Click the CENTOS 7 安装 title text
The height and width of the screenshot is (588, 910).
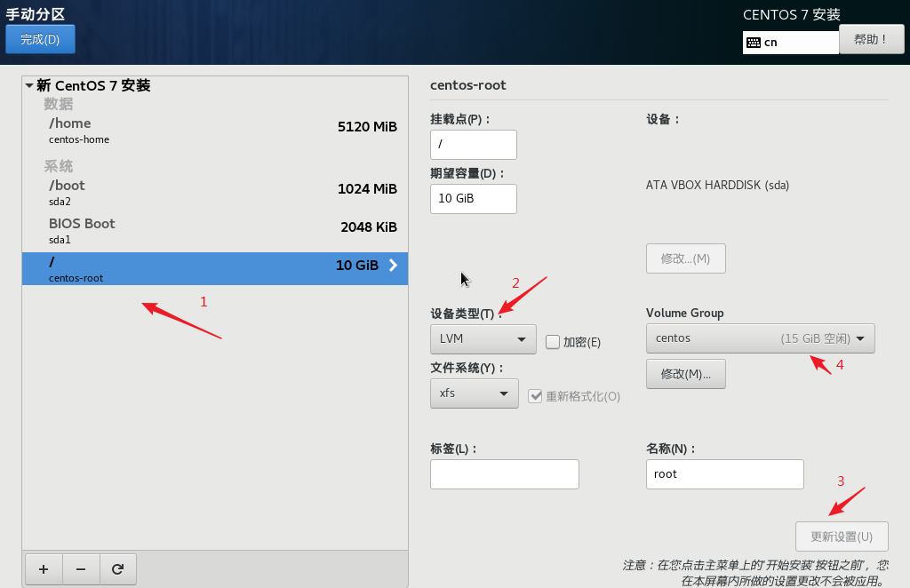[x=792, y=14]
